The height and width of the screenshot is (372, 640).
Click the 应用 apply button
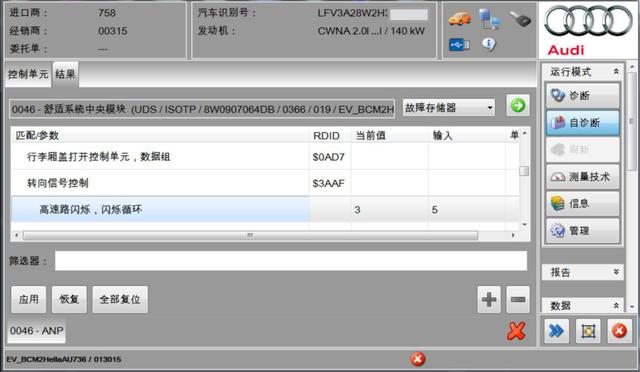pos(29,299)
